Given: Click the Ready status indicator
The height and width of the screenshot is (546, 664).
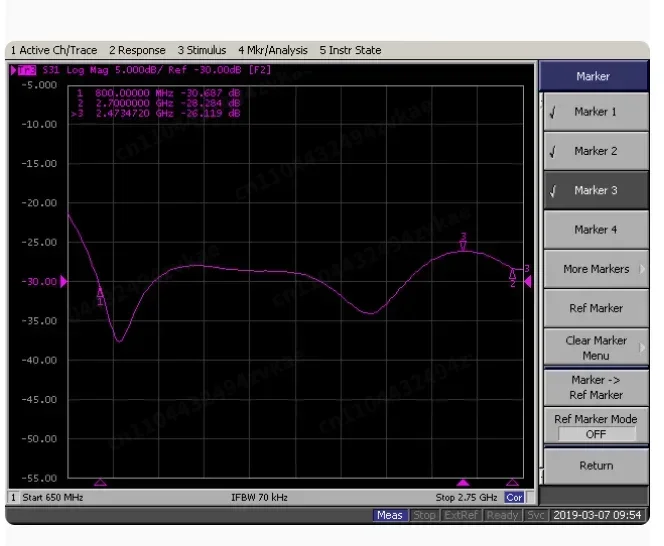Looking at the screenshot, I should tap(502, 515).
